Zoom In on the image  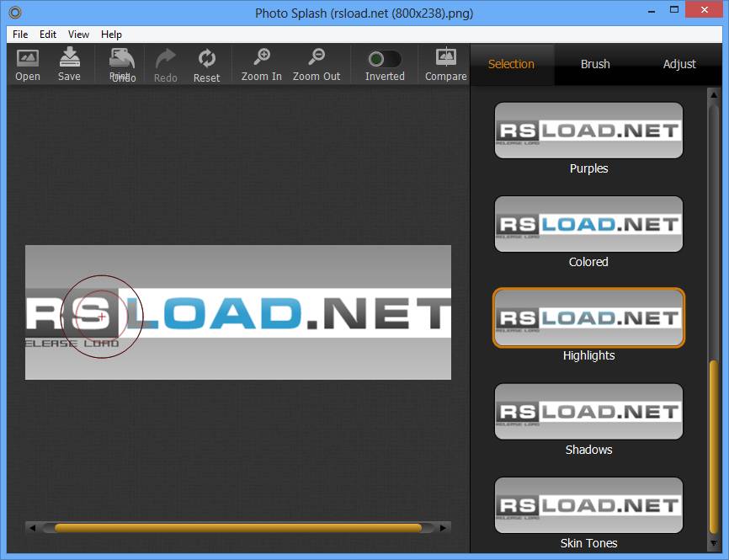coord(261,64)
